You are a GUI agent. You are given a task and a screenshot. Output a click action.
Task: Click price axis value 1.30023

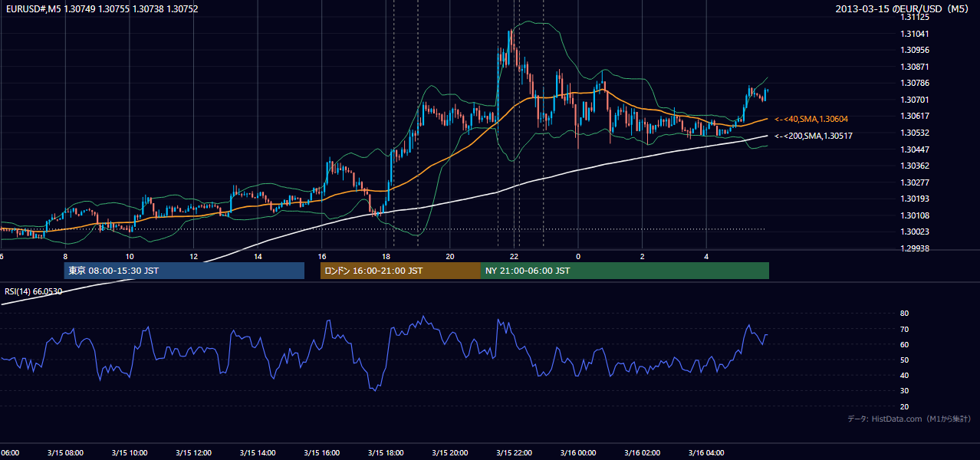click(x=915, y=232)
